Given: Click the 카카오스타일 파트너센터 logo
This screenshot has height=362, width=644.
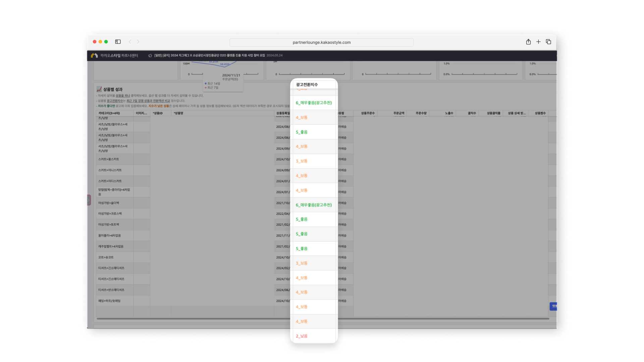Looking at the screenshot, I should (x=114, y=56).
